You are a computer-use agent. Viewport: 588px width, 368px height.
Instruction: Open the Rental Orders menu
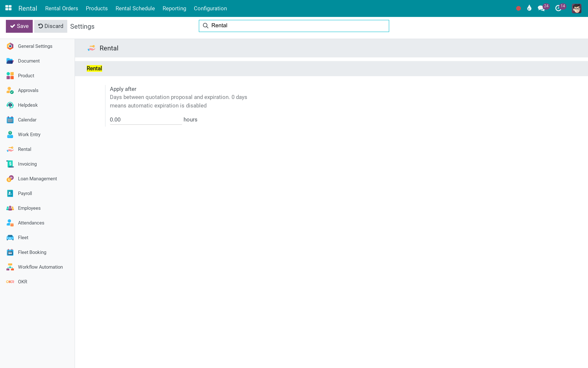click(x=62, y=8)
